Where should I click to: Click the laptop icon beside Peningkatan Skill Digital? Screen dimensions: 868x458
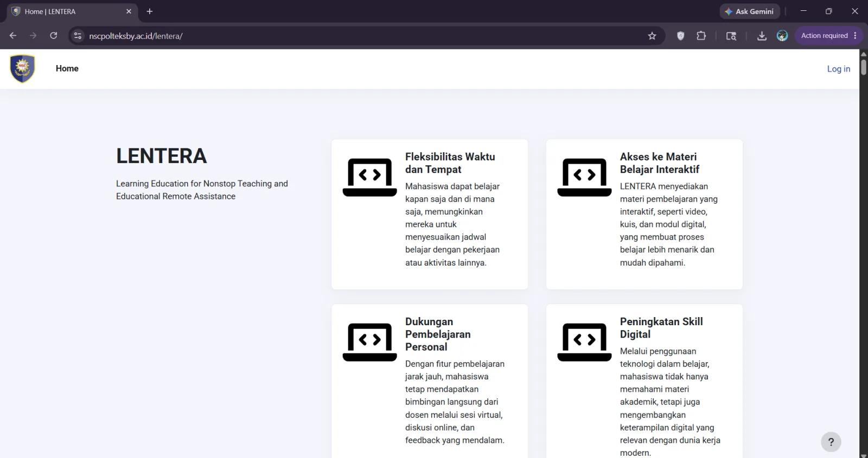(x=584, y=342)
